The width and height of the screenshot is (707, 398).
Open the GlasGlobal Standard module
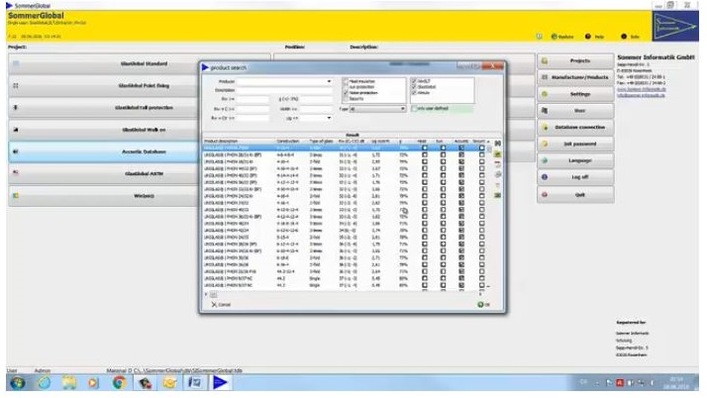tap(139, 64)
